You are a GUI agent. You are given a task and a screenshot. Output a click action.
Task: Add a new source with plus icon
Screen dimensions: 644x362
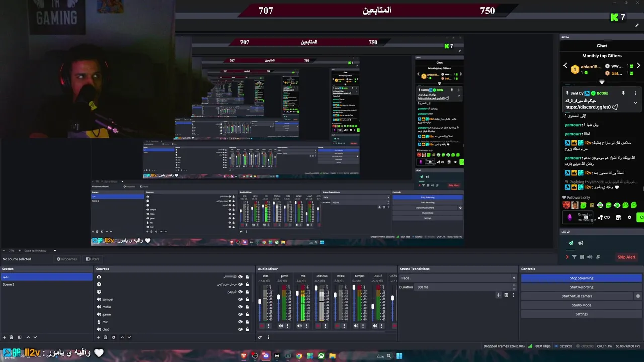tap(98, 337)
